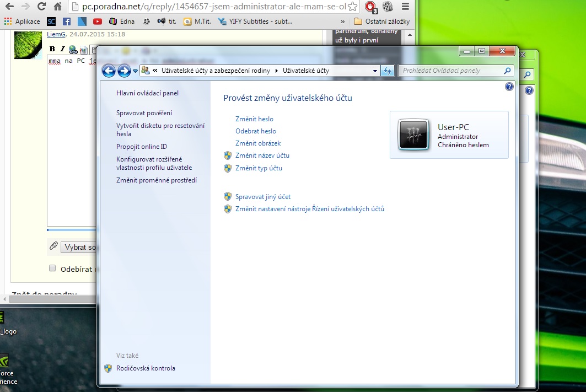Open 'Spravovat pověření'
586x392 pixels.
[x=144, y=113]
